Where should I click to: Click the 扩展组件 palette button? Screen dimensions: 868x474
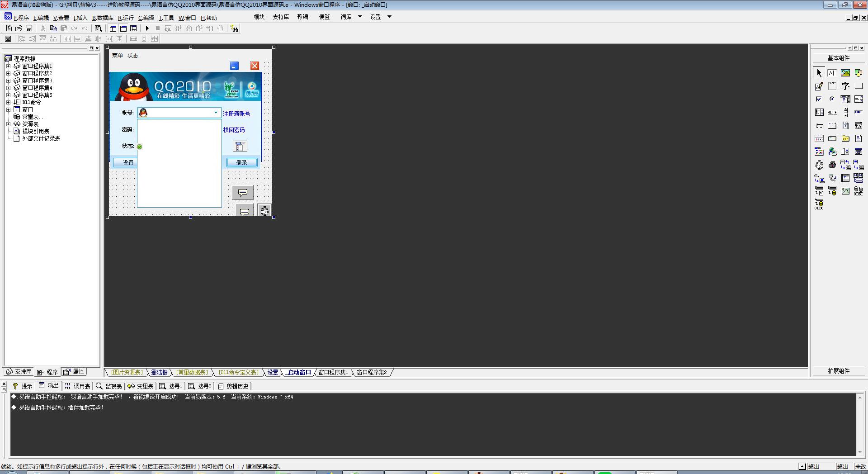tap(839, 371)
